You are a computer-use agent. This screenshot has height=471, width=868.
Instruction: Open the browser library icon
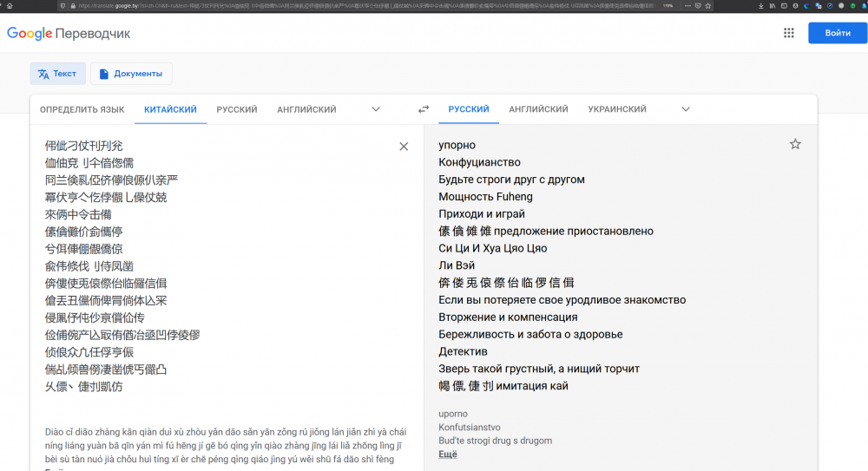[x=773, y=5]
